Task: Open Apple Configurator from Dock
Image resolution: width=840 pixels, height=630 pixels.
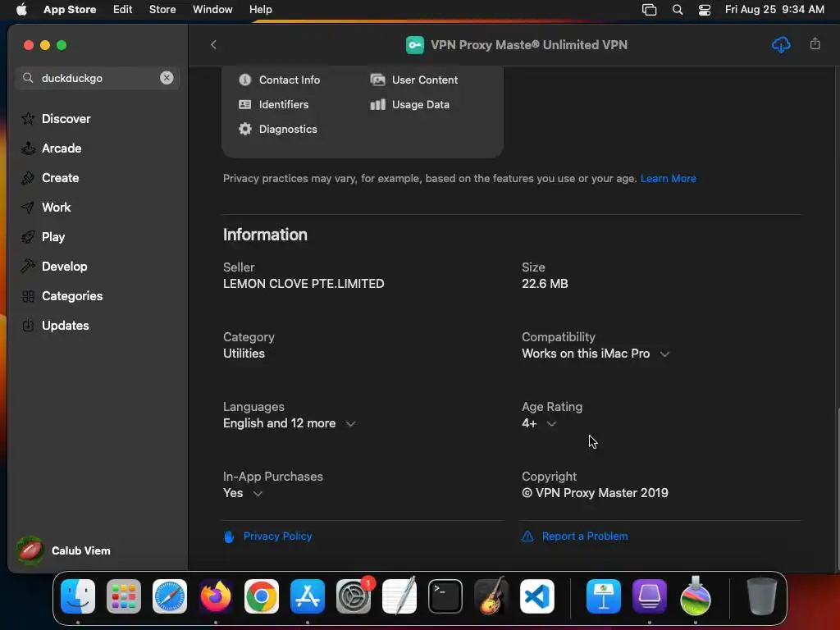Action: click(x=650, y=596)
